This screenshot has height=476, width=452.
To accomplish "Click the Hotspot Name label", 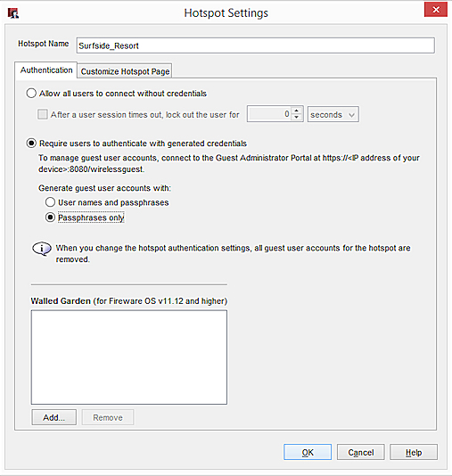I will (x=44, y=44).
